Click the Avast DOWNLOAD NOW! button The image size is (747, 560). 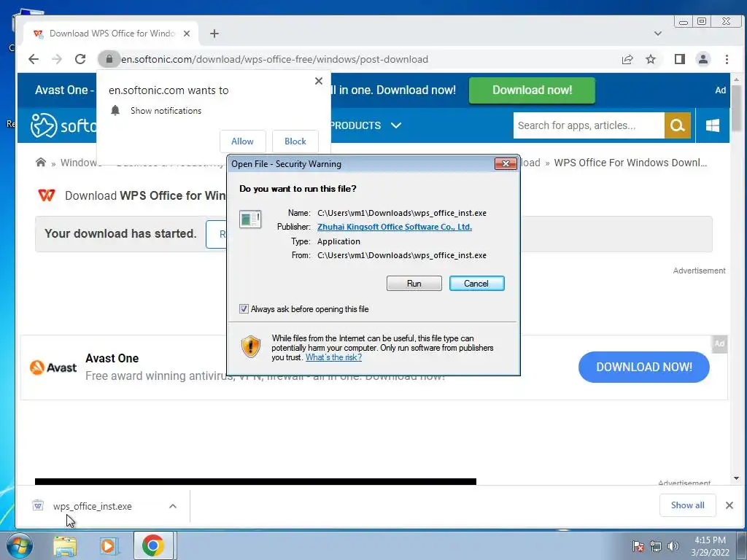pyautogui.click(x=643, y=367)
